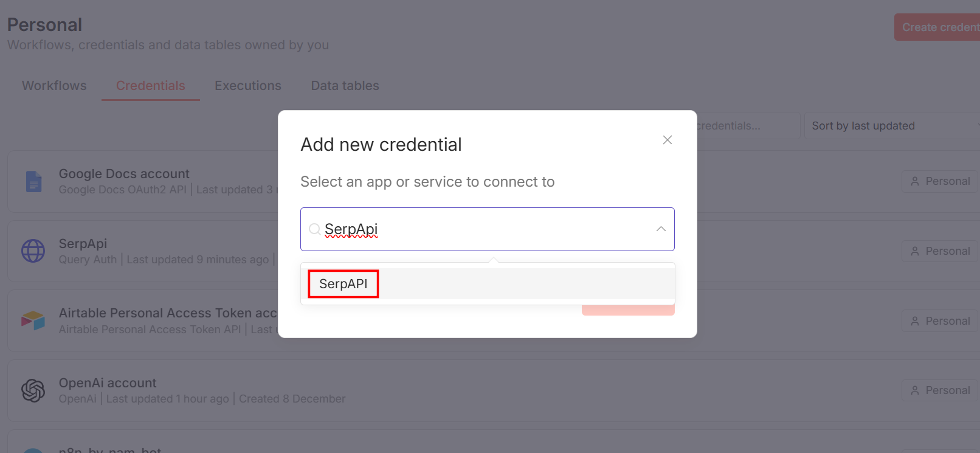Click the Personal badge on OpenAi row
The height and width of the screenshot is (453, 980).
tap(940, 390)
